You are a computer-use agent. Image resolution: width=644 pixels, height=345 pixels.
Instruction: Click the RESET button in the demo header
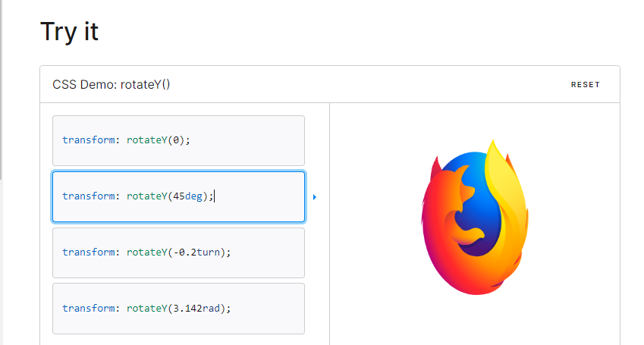click(x=585, y=85)
